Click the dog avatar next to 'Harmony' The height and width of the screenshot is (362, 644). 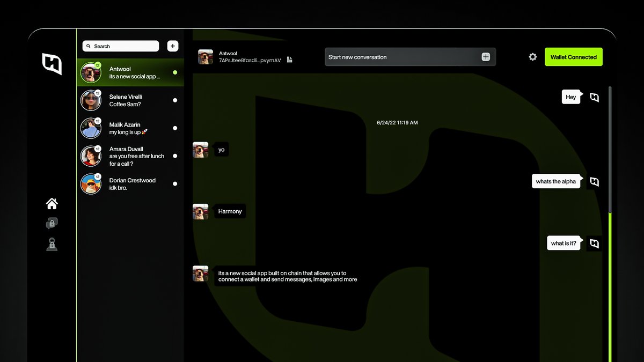coord(201,211)
